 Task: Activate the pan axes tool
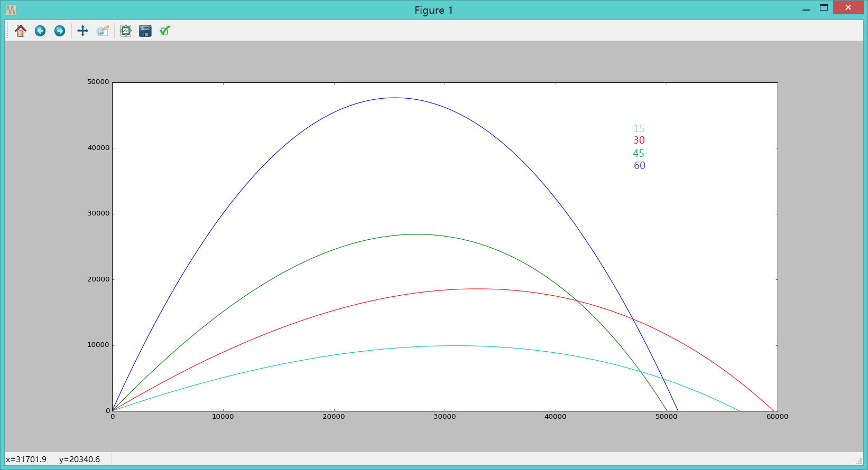[82, 31]
